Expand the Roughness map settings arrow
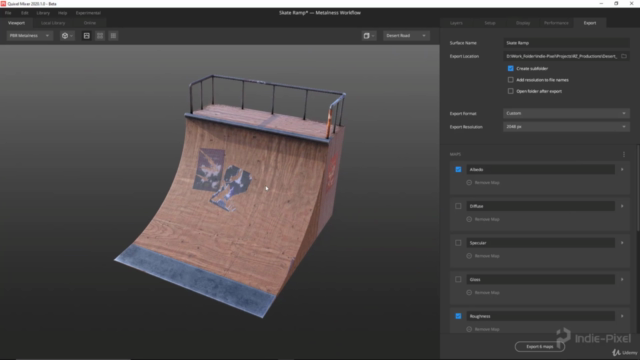 [622, 316]
